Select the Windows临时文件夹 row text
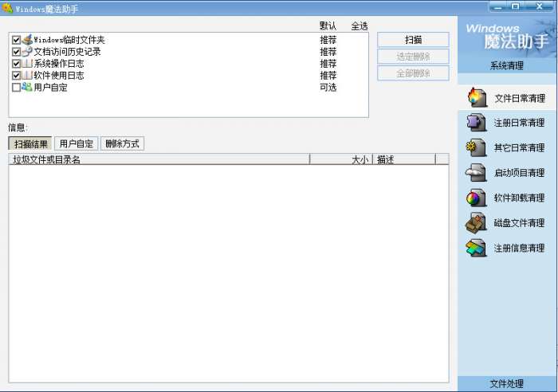This screenshot has height=392, width=558. 69,40
